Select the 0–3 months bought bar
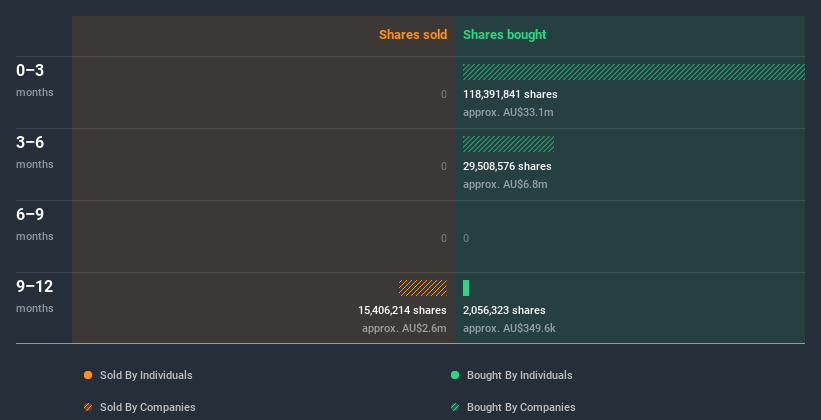This screenshot has height=420, width=821. tap(634, 72)
